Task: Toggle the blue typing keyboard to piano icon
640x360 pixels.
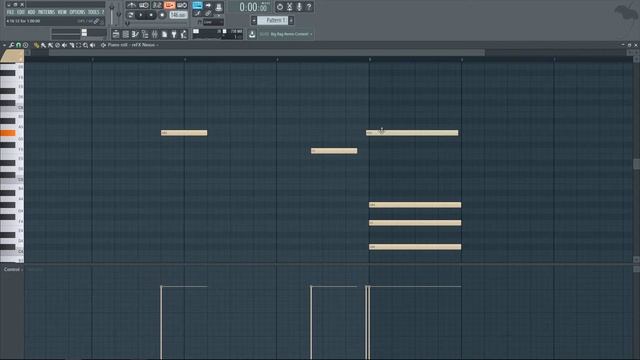Action: tap(197, 5)
